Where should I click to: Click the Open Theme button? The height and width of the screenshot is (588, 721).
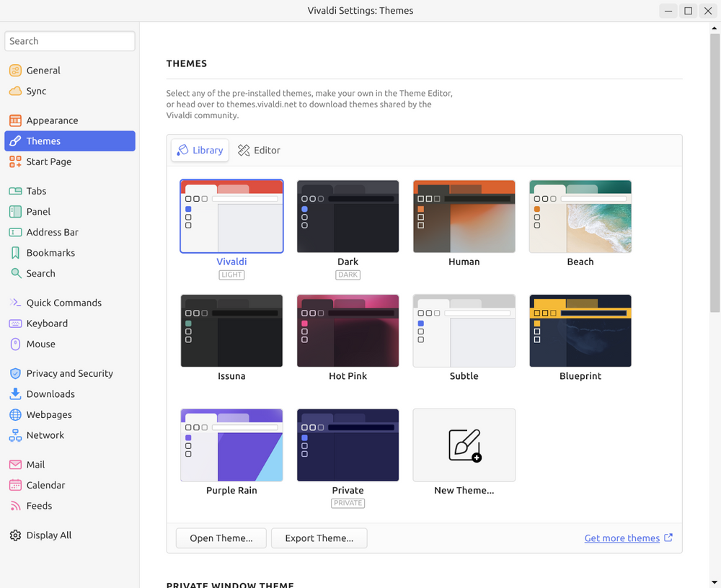[221, 538]
